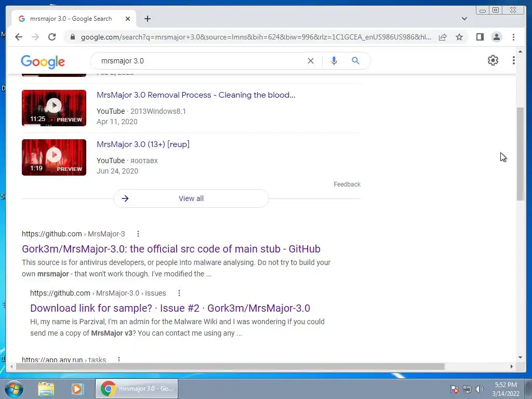Viewport: 532px width, 399px height.
Task: Expand the tab search dropdown
Action: click(x=464, y=19)
